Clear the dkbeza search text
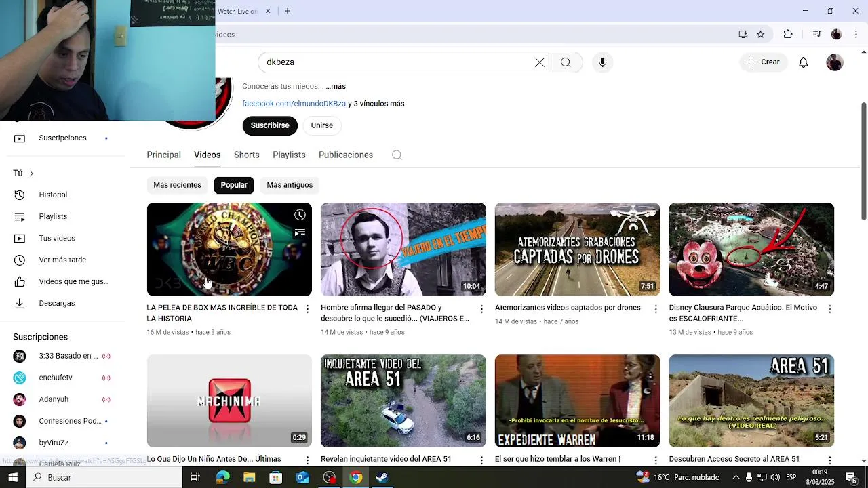Image resolution: width=868 pixels, height=488 pixels. (539, 62)
